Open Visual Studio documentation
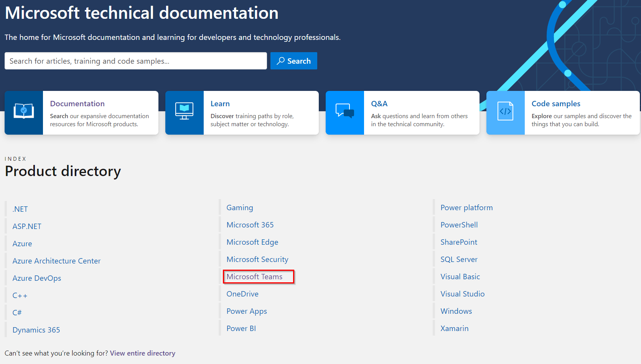641x364 pixels. point(463,294)
